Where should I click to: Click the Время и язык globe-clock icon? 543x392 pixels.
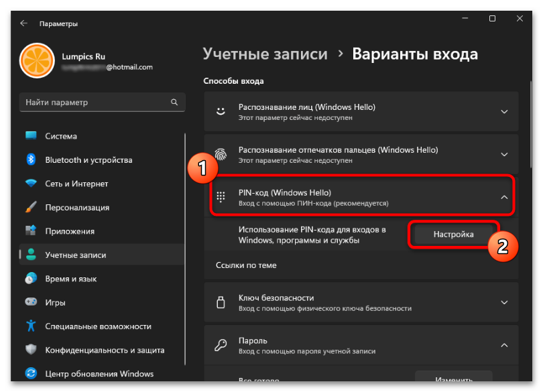(31, 278)
